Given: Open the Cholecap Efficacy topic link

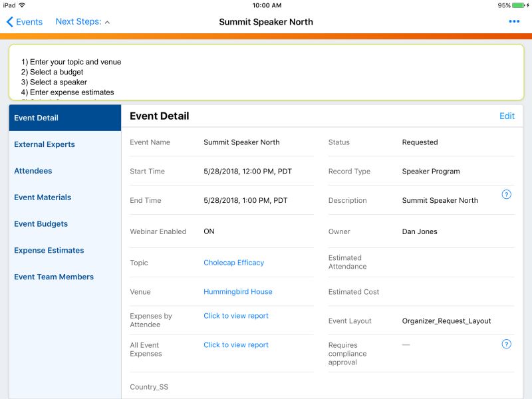Looking at the screenshot, I should (x=232, y=263).
